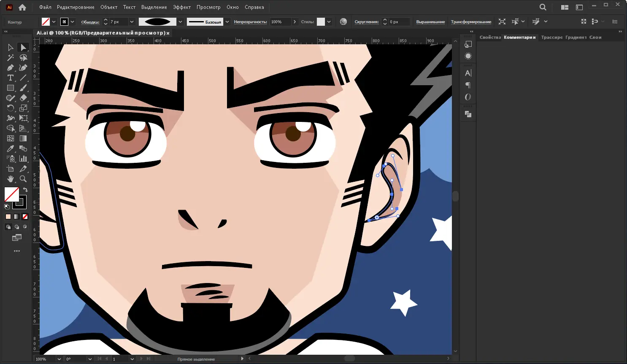Click the Скругления corner radius field
Image resolution: width=627 pixels, height=364 pixels.
tap(399, 22)
